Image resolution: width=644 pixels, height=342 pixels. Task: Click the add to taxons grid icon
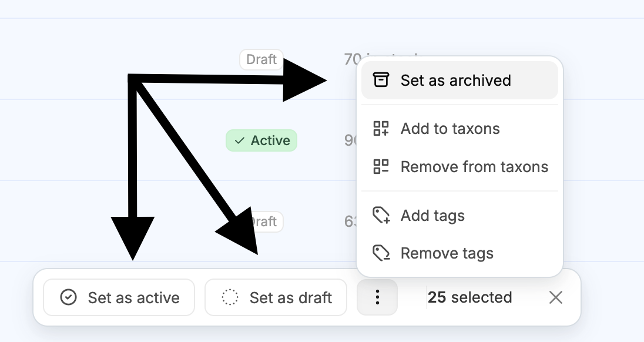[x=381, y=129]
